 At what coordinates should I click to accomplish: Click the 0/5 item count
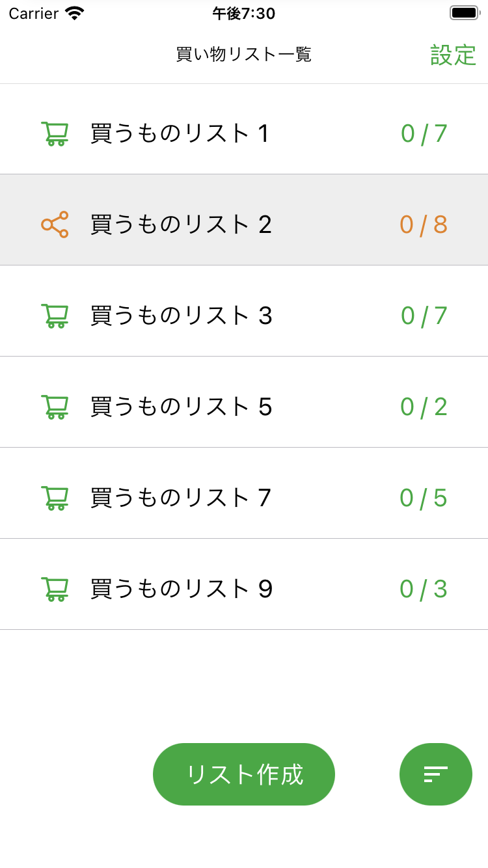(424, 498)
